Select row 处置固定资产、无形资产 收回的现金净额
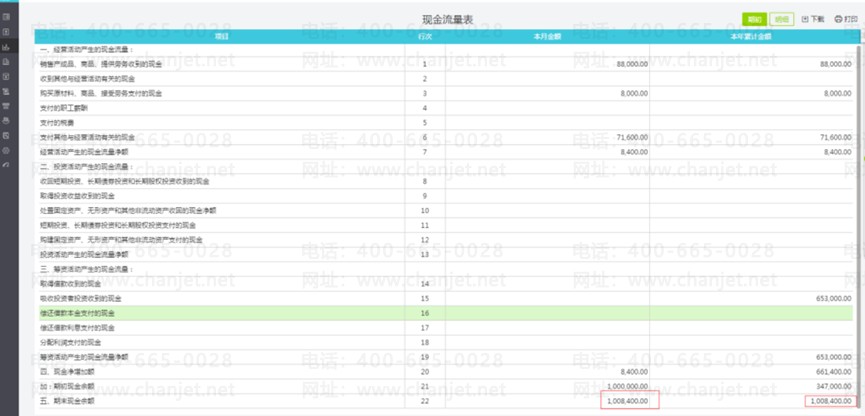Viewport: 865px width, 416px height. [444, 210]
